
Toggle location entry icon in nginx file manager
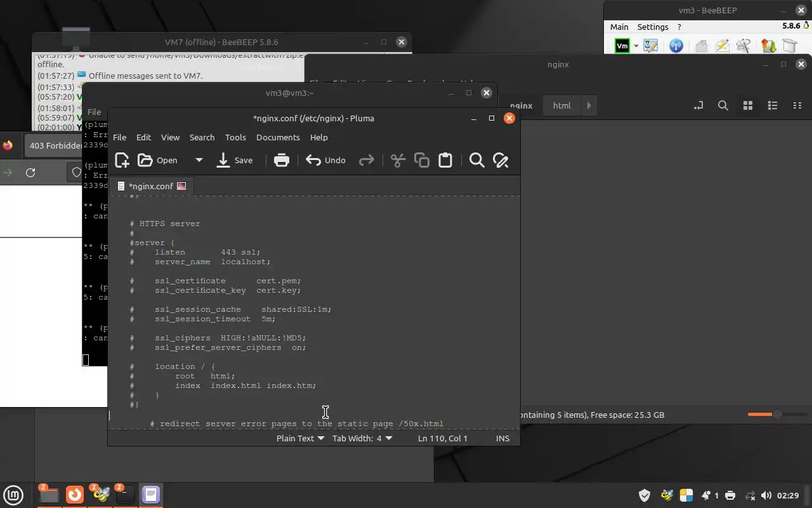point(698,105)
